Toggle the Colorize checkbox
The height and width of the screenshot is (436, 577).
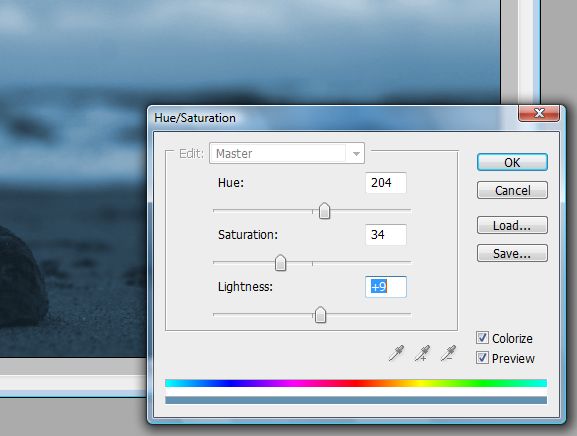[482, 338]
